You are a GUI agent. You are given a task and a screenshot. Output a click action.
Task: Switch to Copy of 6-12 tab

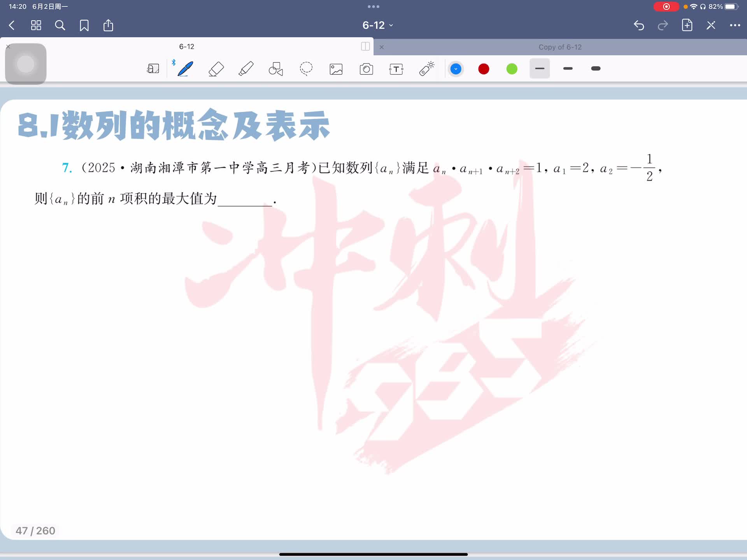click(x=559, y=47)
